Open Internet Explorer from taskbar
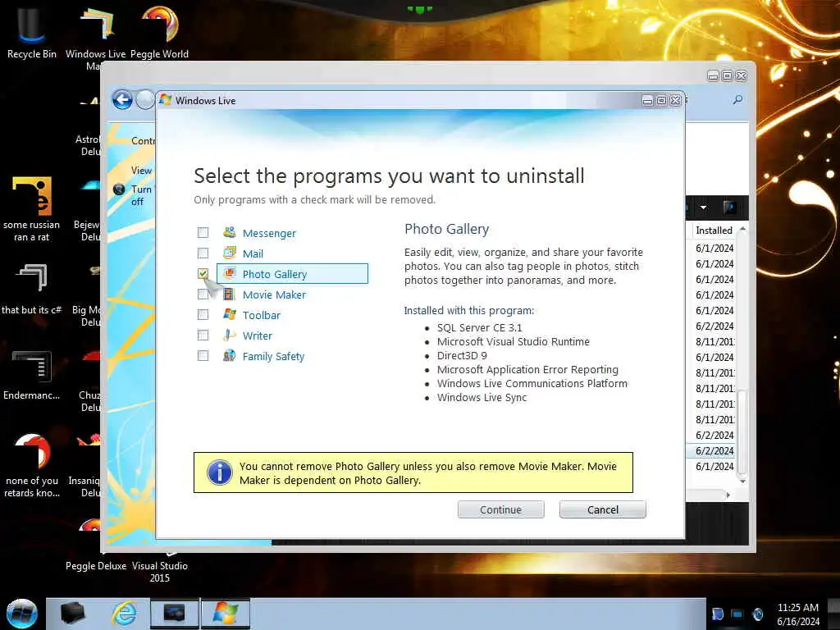Screen dimensions: 840x630 tap(124, 614)
